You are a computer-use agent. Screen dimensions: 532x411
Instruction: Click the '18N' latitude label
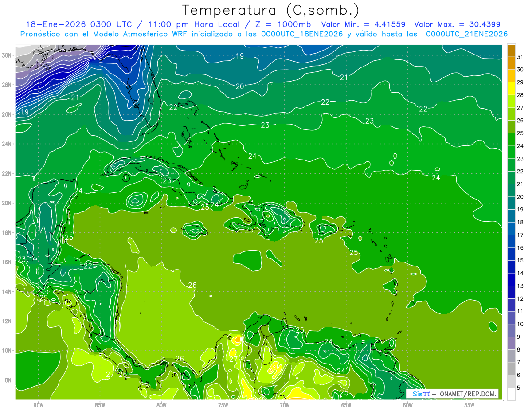click(x=7, y=233)
